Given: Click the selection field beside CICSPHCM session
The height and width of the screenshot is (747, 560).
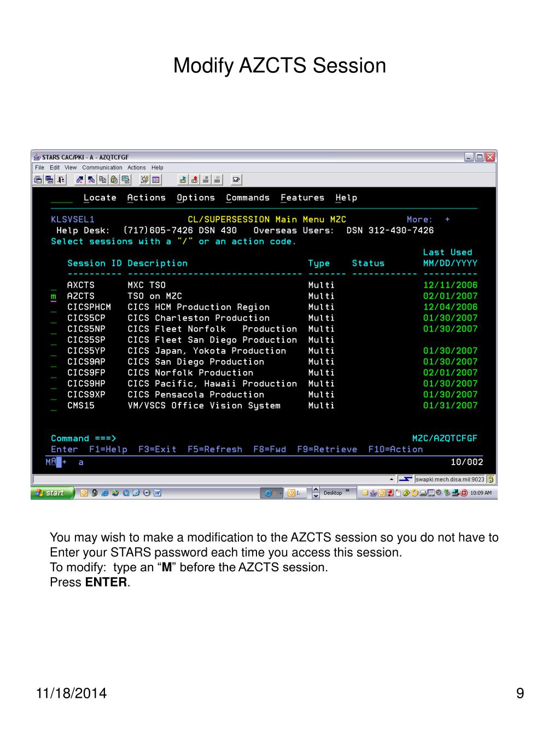Looking at the screenshot, I should click(x=54, y=308).
